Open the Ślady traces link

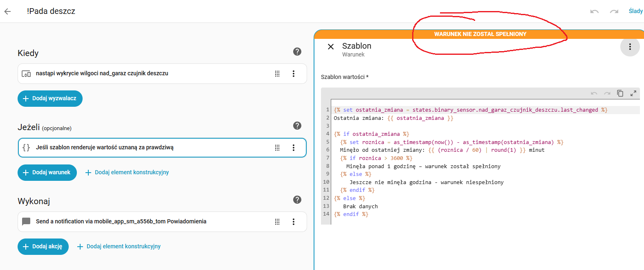click(x=635, y=11)
